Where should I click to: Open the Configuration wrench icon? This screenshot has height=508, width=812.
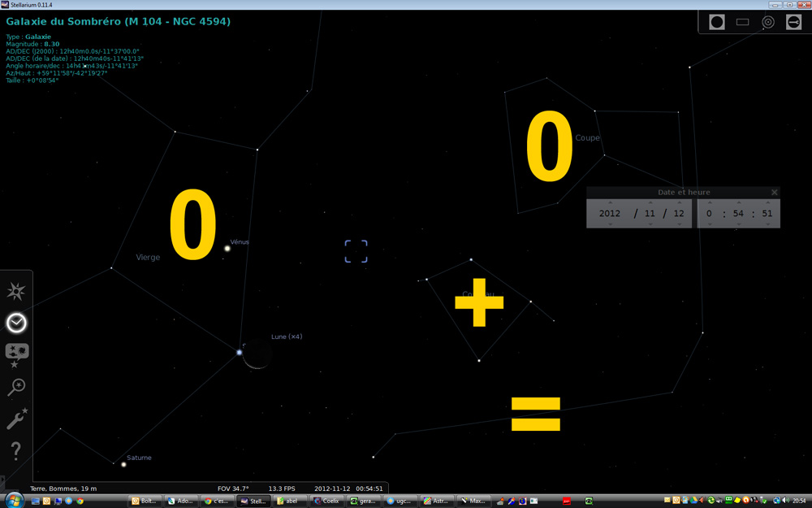[16, 419]
